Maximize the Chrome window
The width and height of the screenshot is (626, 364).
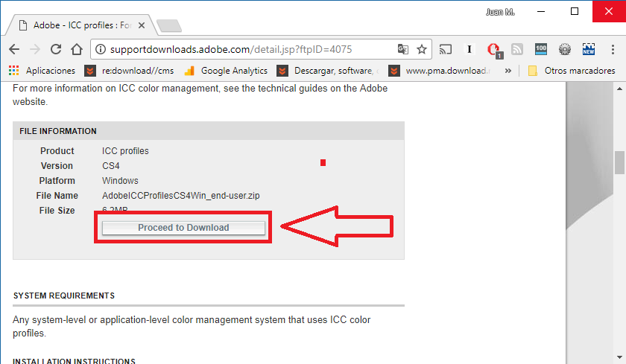tap(574, 11)
